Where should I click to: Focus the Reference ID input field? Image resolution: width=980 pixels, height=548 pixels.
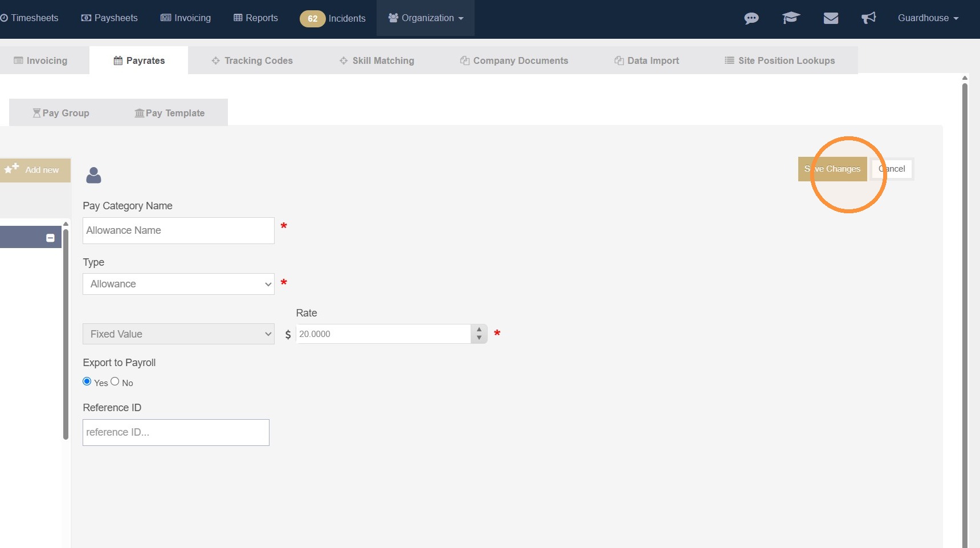(176, 432)
